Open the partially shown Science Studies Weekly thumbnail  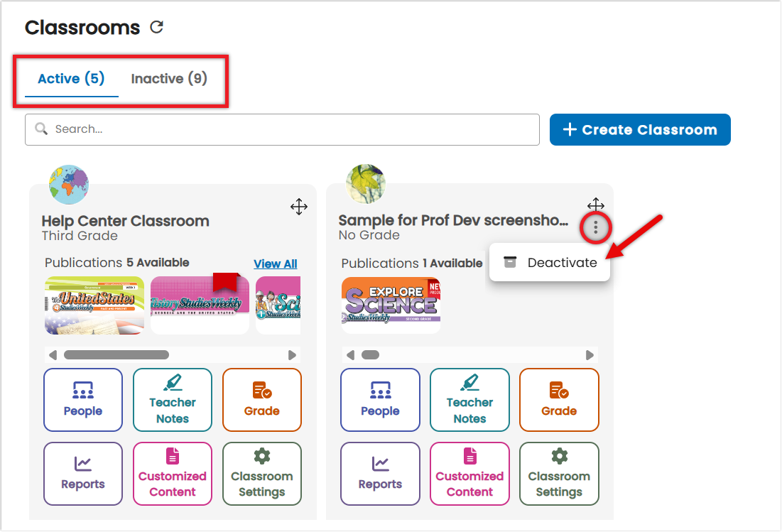tap(278, 305)
